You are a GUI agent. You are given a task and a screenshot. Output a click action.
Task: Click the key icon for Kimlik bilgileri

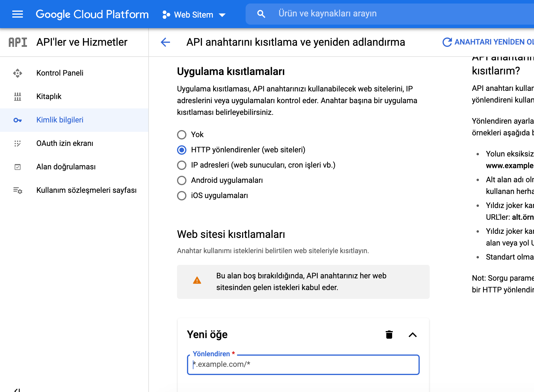(x=18, y=120)
